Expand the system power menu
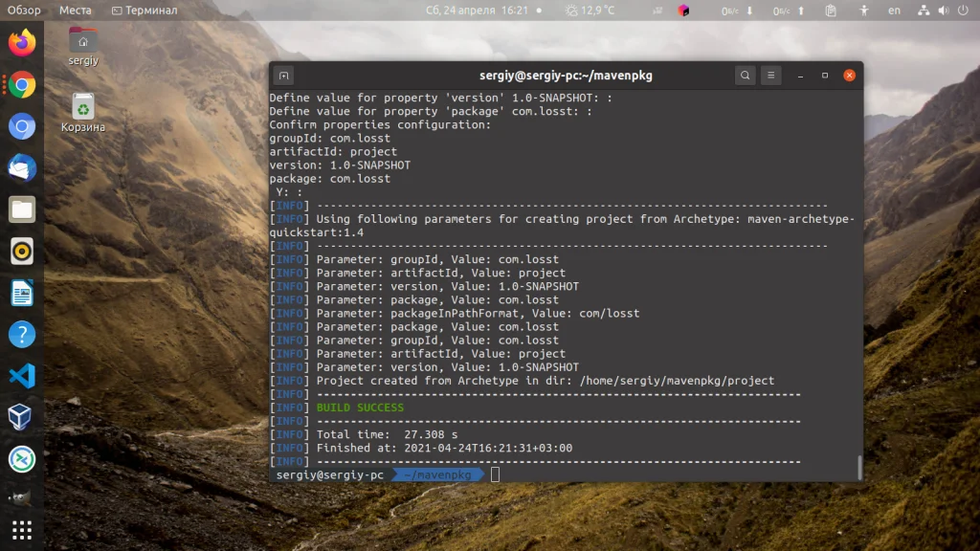The height and width of the screenshot is (551, 980). coord(963,11)
